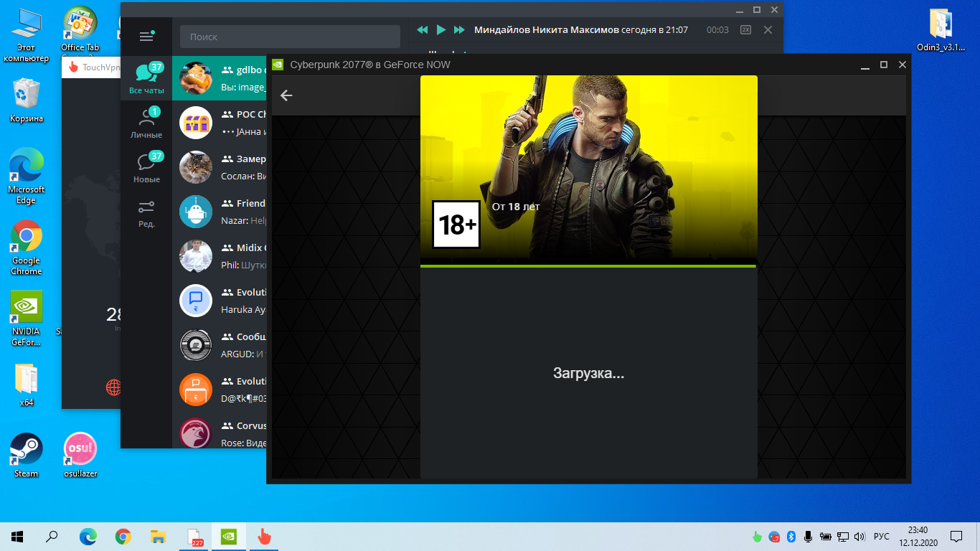This screenshot has height=551, width=980.
Task: Click the 18+ age rating badge
Action: click(x=456, y=225)
